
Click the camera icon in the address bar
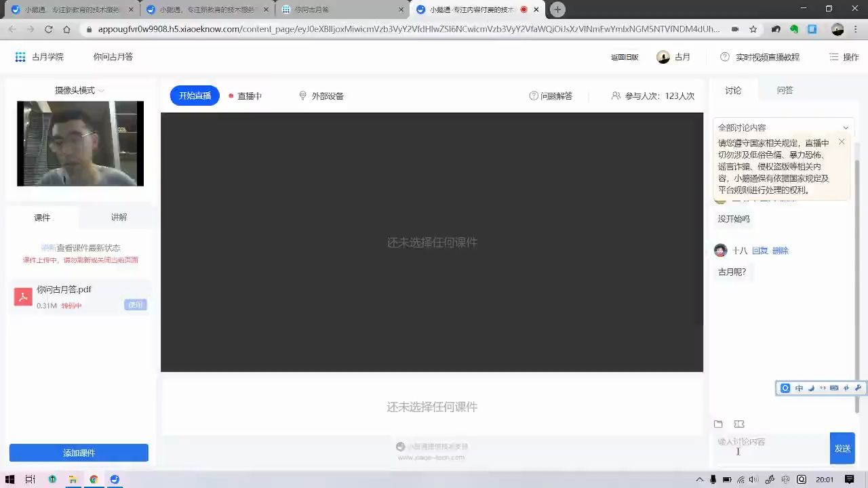point(735,29)
